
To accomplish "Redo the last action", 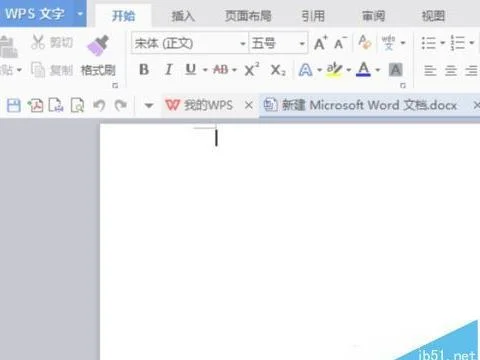I will [x=121, y=105].
